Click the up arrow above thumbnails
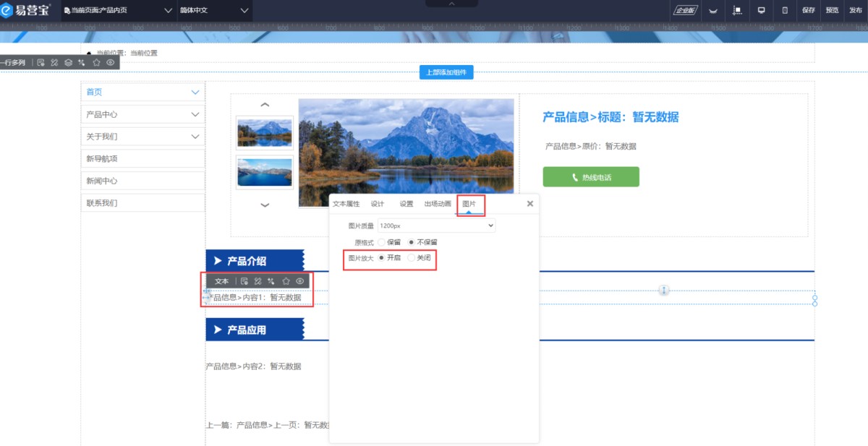The image size is (868, 446). click(x=265, y=105)
